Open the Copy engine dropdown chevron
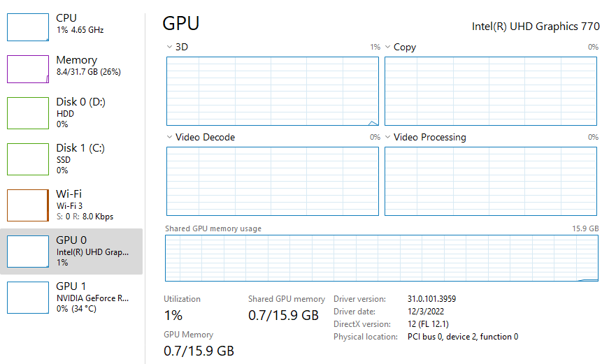609x364 pixels. [x=387, y=47]
